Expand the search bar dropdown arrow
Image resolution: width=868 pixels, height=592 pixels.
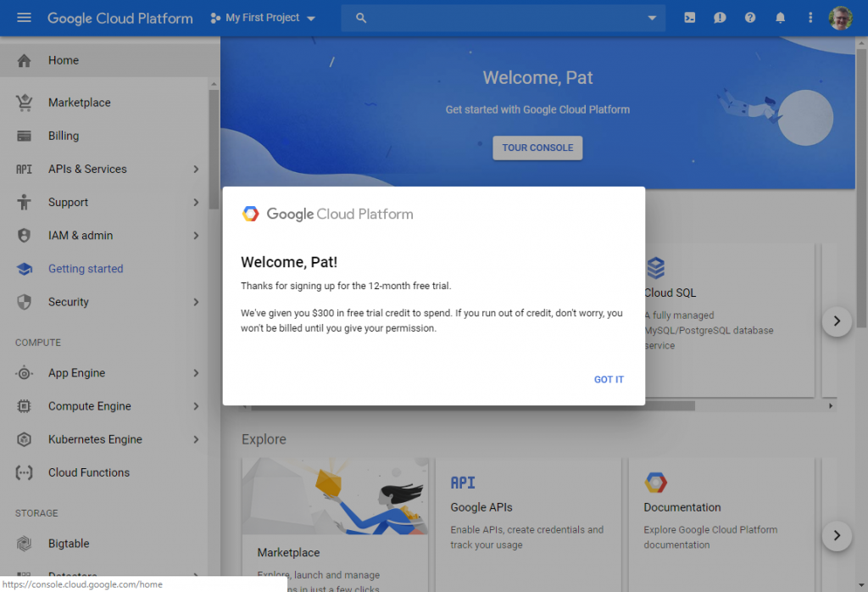click(x=652, y=18)
